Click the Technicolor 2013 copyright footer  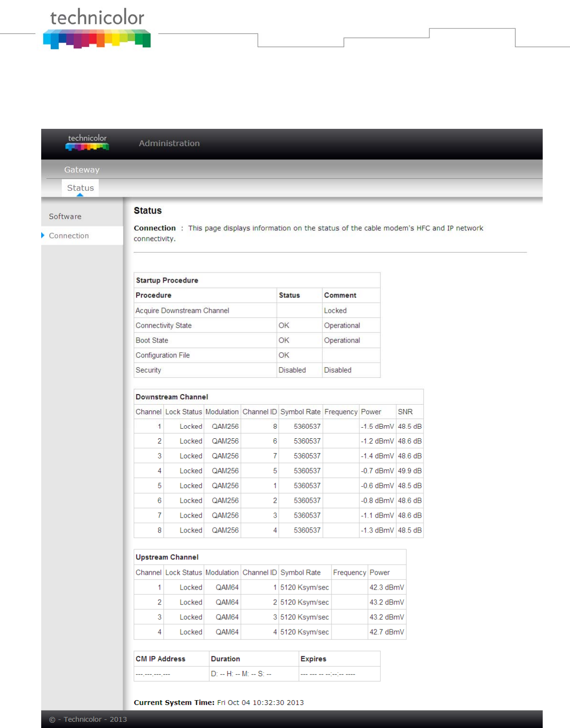[x=88, y=719]
